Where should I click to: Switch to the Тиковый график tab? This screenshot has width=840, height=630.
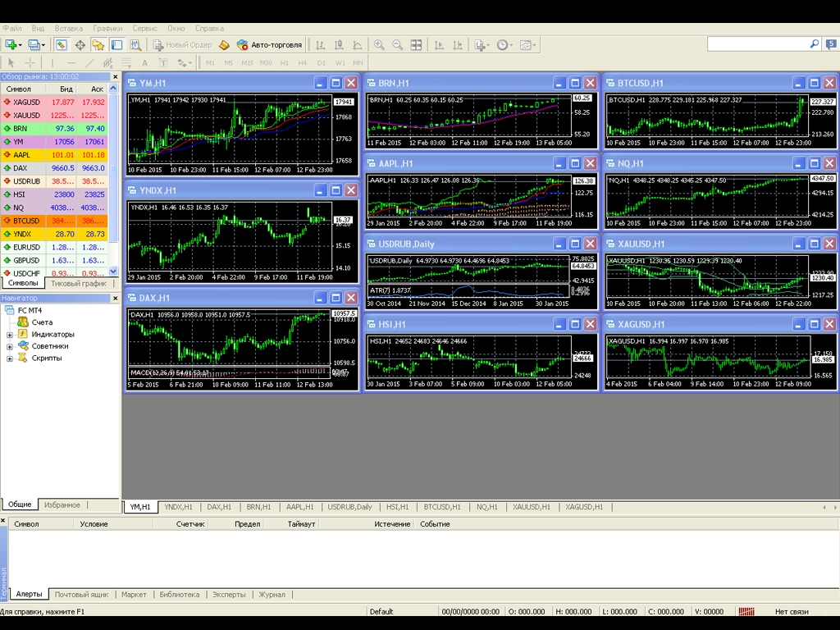click(x=78, y=283)
